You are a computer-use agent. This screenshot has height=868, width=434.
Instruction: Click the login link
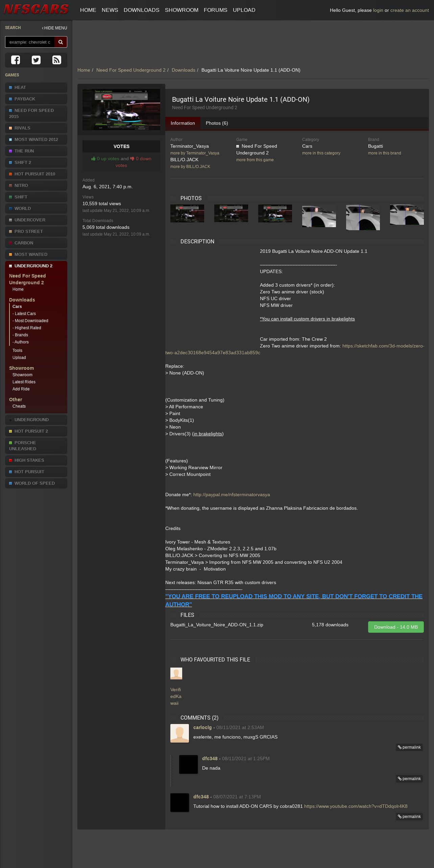pos(378,10)
